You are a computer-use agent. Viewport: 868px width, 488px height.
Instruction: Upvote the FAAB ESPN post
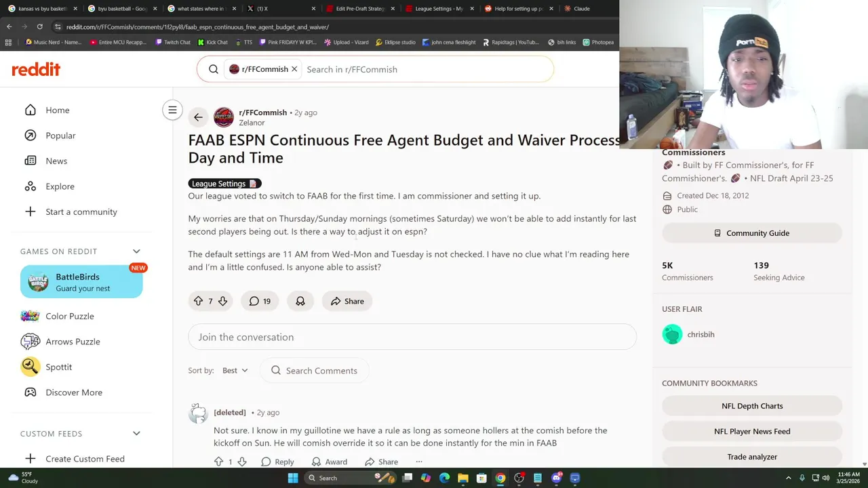198,301
